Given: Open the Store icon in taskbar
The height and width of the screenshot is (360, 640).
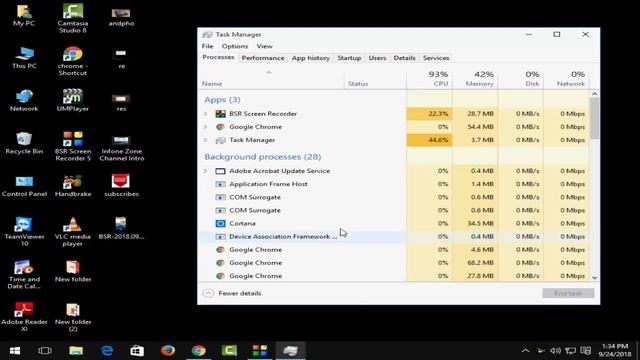Looking at the screenshot, I should coord(137,351).
